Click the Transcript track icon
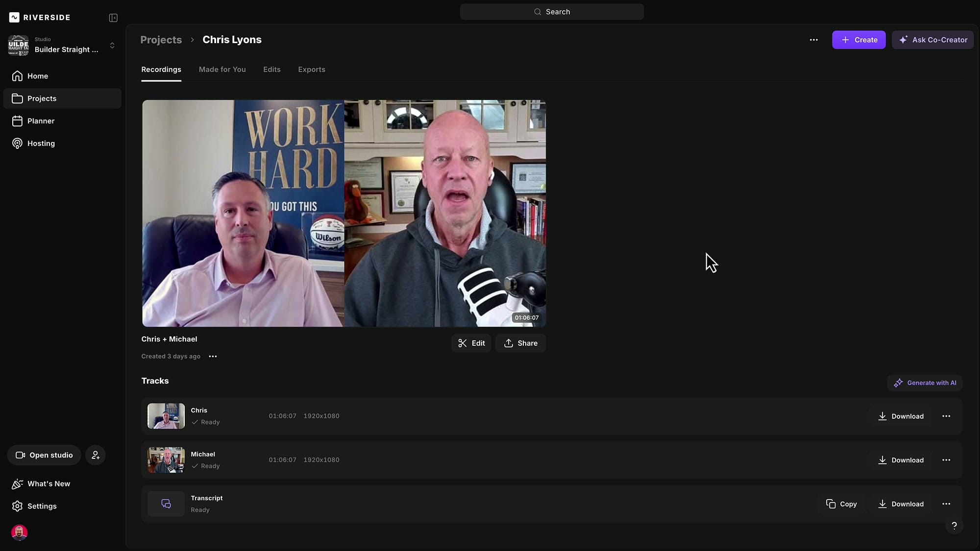 165,503
